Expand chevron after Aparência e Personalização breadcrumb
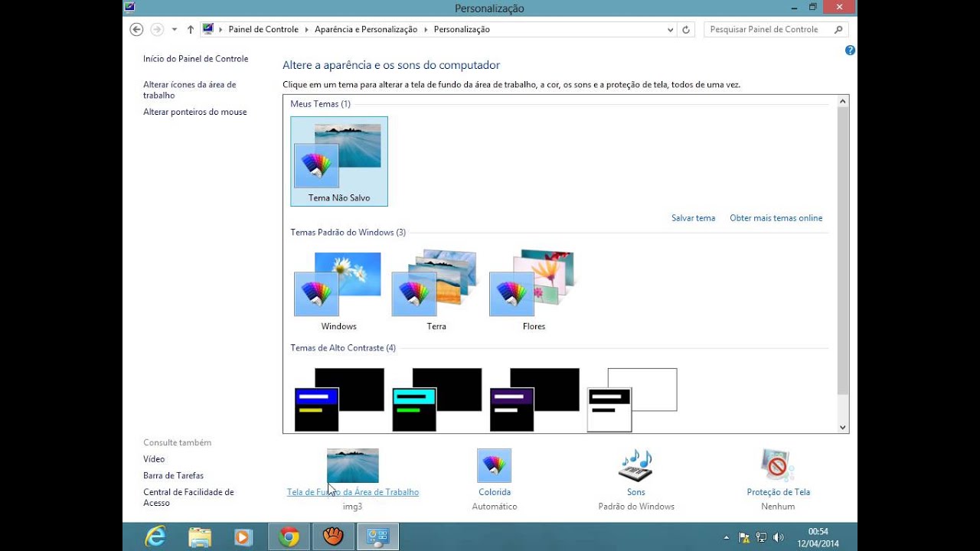Image resolution: width=980 pixels, height=551 pixels. (x=426, y=30)
